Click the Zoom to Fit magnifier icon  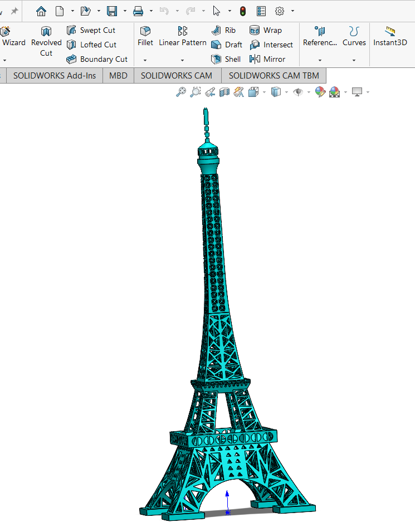pos(181,92)
